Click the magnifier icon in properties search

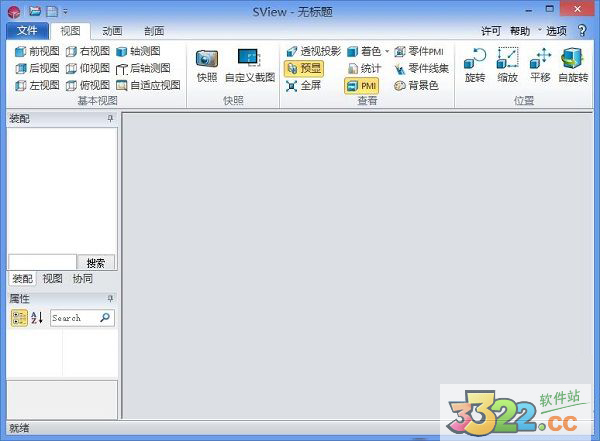coord(105,318)
